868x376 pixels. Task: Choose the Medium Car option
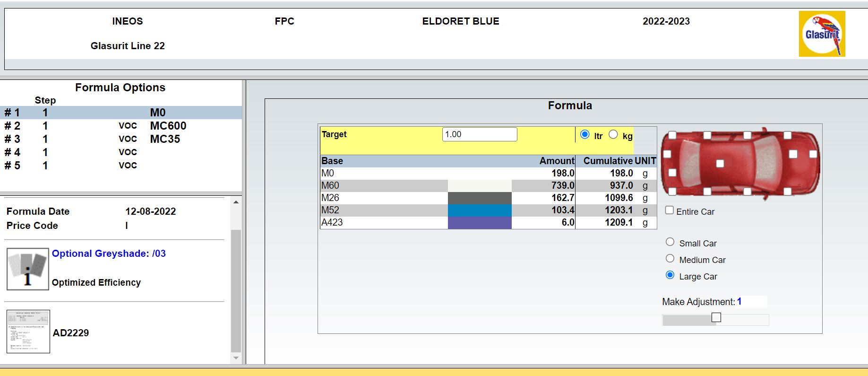click(x=670, y=259)
